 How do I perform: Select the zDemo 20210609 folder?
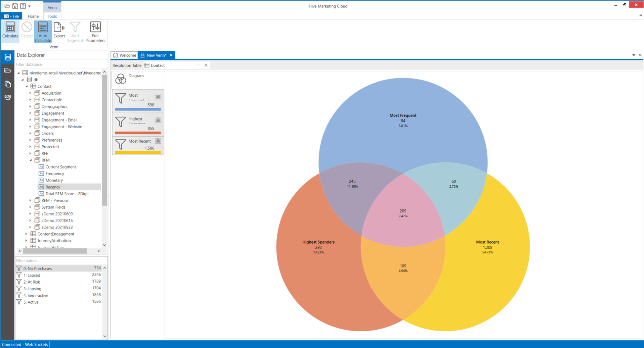57,214
